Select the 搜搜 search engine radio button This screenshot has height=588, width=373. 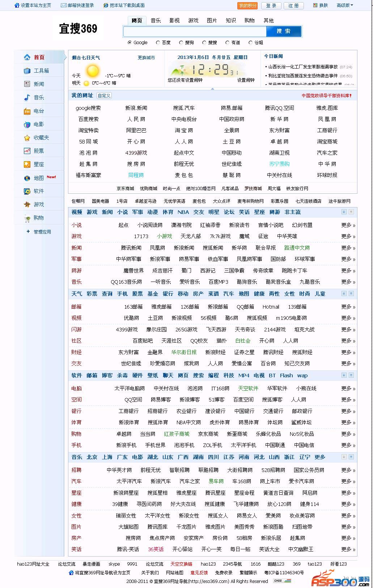204,42
